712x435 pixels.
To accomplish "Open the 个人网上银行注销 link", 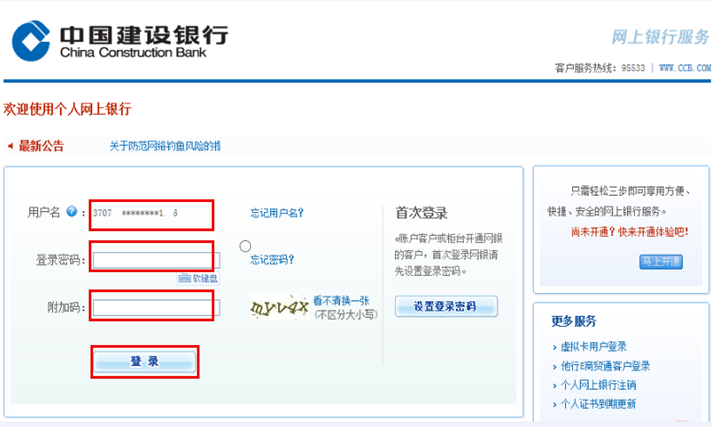I will pyautogui.click(x=598, y=385).
